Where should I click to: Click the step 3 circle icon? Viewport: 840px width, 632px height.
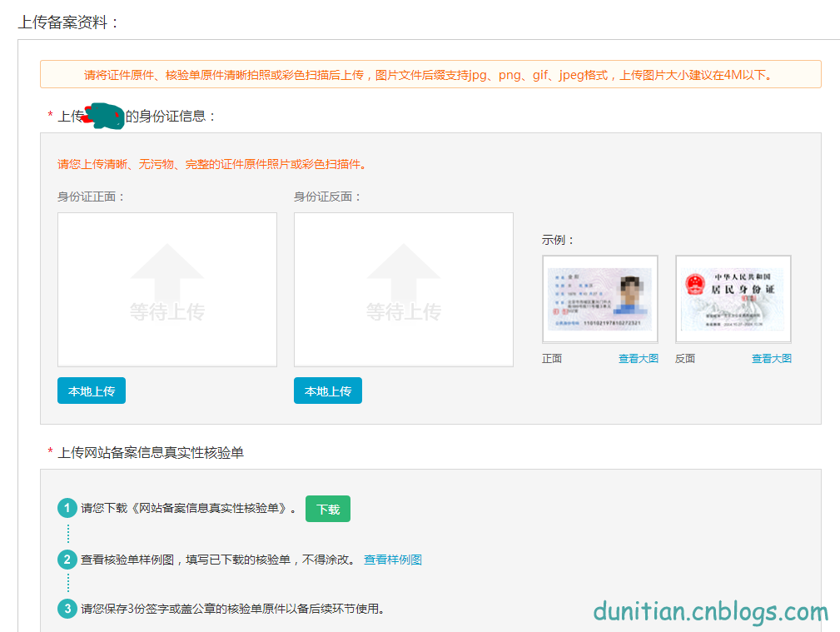[67, 609]
